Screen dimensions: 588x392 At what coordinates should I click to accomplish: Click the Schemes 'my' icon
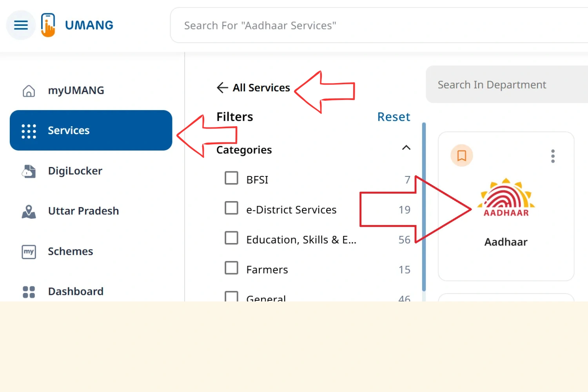[29, 252]
